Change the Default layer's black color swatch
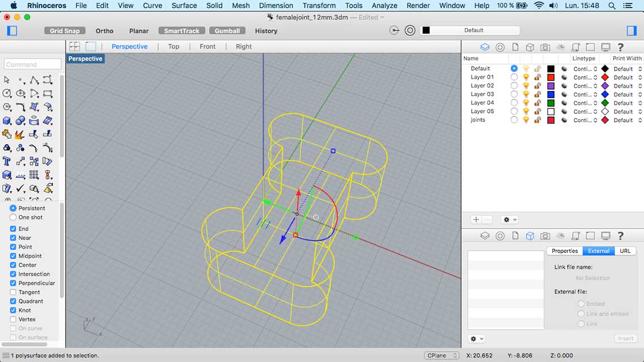This screenshot has height=362, width=644. pos(551,68)
